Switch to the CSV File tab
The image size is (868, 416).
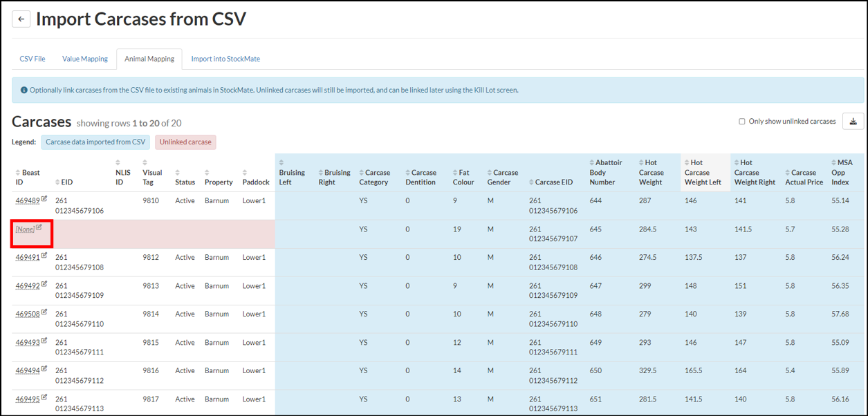pos(33,59)
